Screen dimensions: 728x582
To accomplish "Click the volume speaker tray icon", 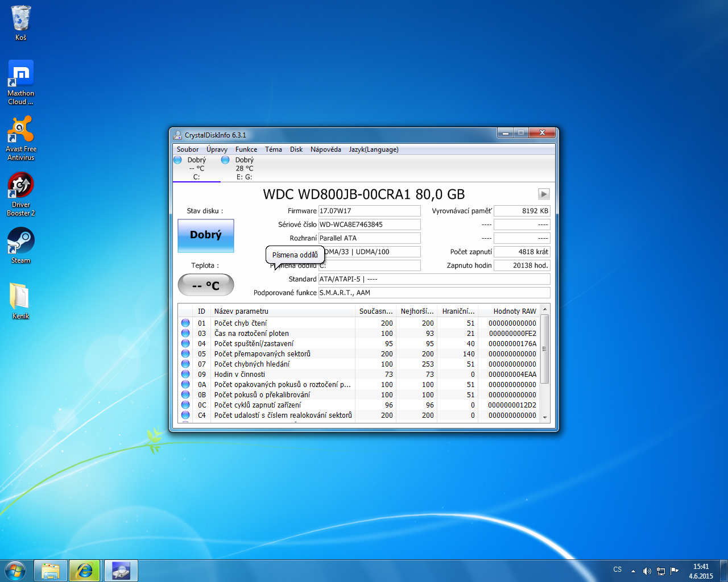I will tap(647, 571).
